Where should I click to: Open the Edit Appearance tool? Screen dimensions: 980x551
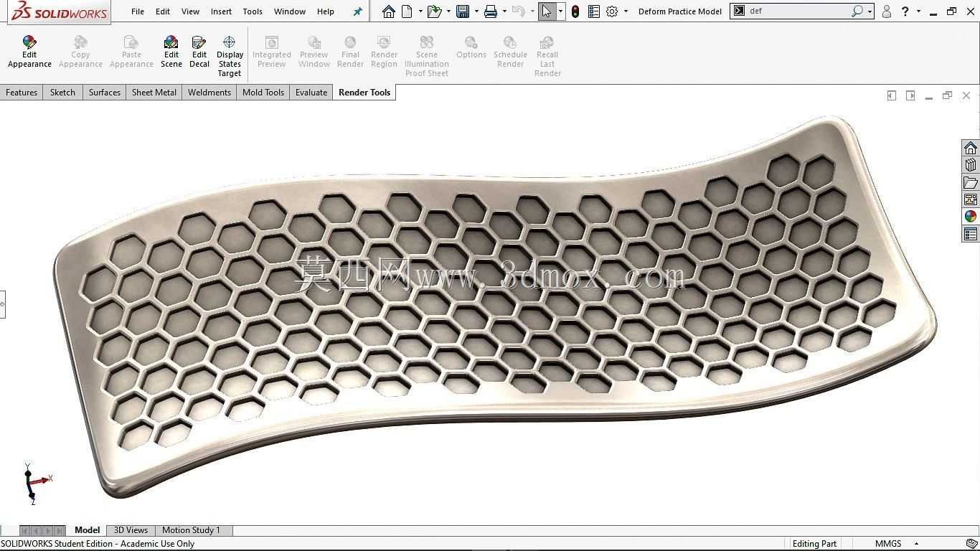(29, 52)
